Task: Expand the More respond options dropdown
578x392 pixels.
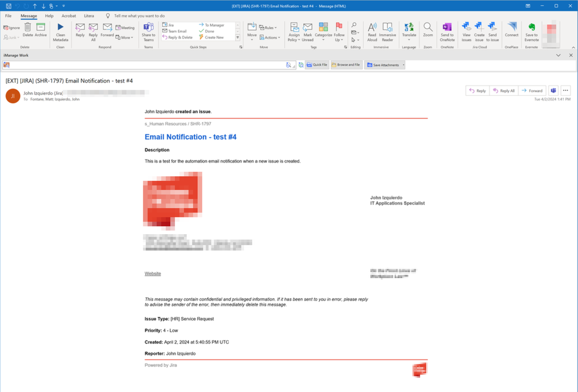Action: tap(124, 38)
